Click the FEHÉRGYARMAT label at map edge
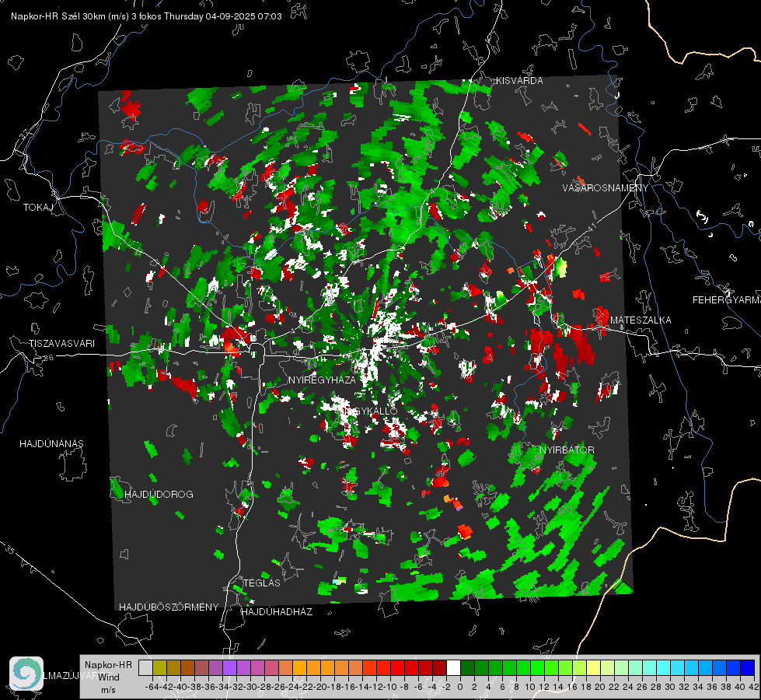 coord(727,300)
